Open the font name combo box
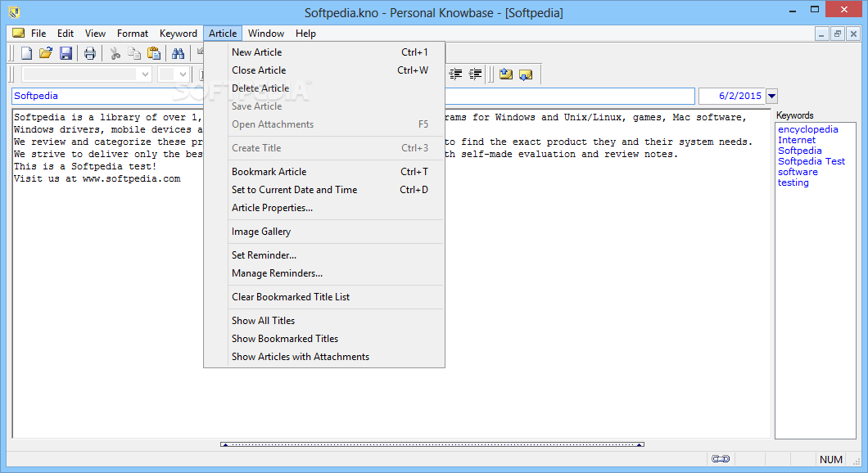The width and height of the screenshot is (868, 473). click(86, 74)
